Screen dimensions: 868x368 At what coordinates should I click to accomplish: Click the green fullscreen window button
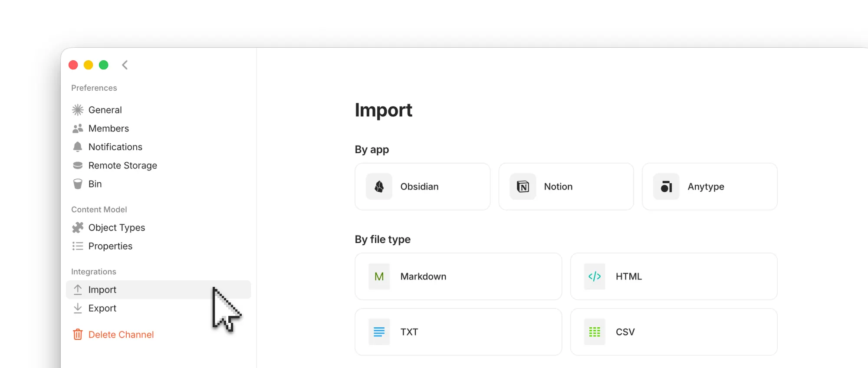click(104, 65)
